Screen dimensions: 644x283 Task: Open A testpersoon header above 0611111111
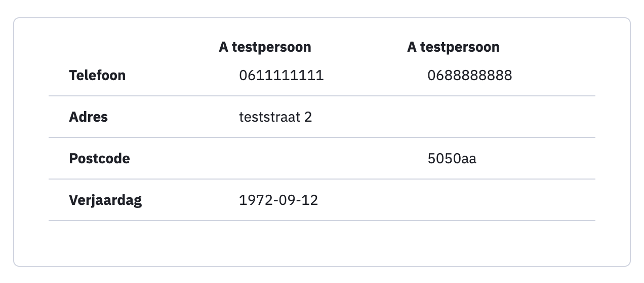point(265,47)
